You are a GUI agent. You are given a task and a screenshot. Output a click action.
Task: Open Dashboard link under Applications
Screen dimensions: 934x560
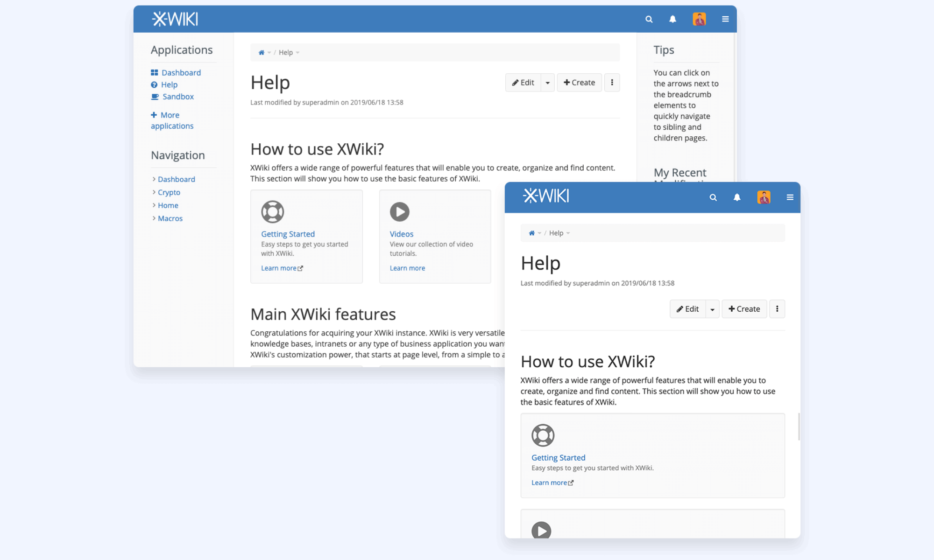pos(181,73)
